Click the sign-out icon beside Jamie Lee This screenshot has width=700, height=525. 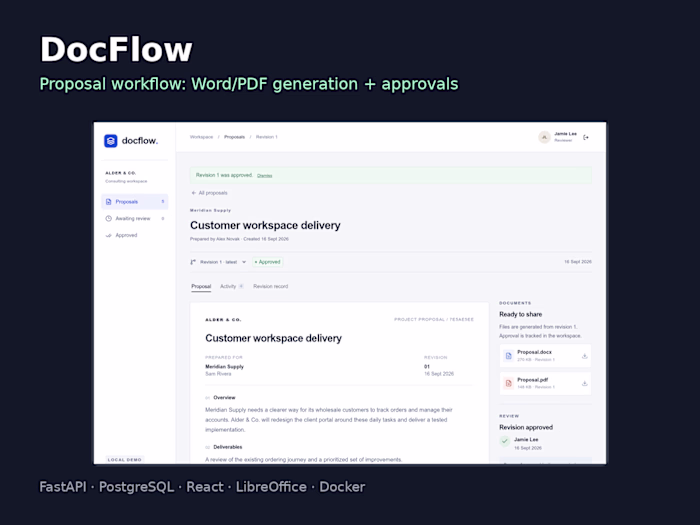[x=586, y=138]
